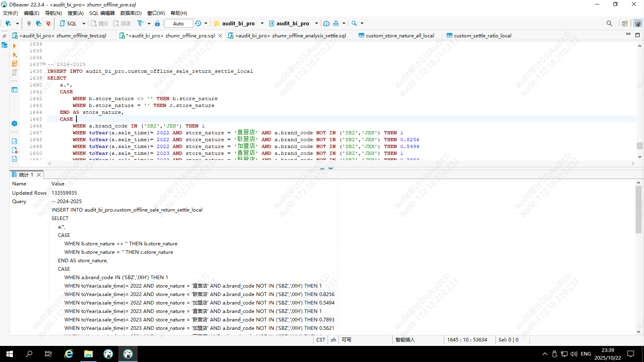Close the 统计 1 results tab

pyautogui.click(x=39, y=175)
